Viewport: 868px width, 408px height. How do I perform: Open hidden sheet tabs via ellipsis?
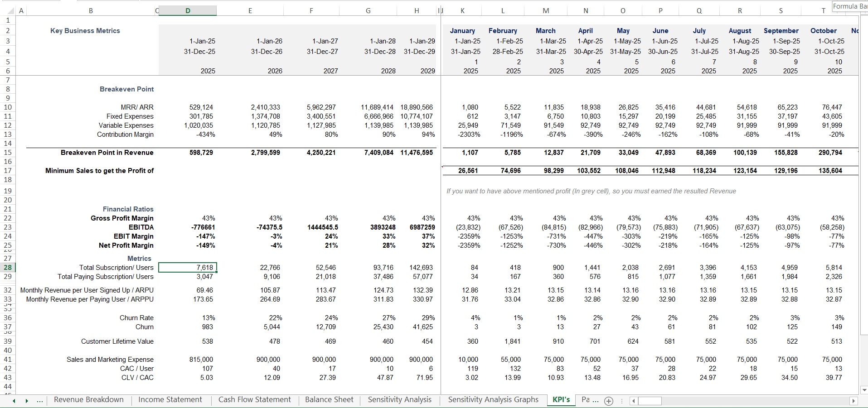point(40,400)
